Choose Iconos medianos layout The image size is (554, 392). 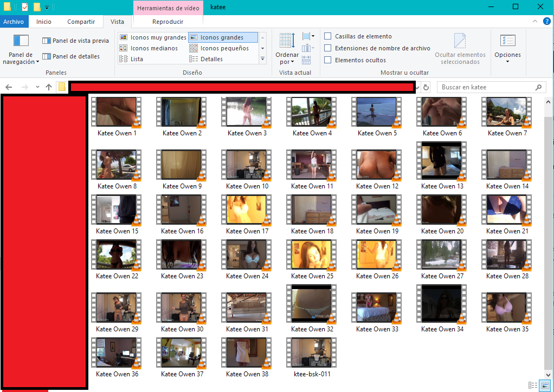149,48
